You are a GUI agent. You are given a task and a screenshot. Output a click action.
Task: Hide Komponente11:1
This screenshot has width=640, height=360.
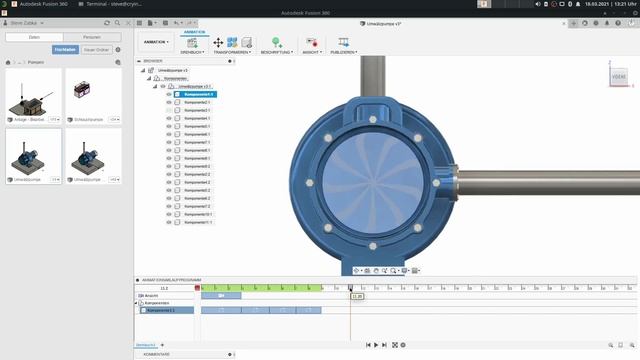[169, 222]
